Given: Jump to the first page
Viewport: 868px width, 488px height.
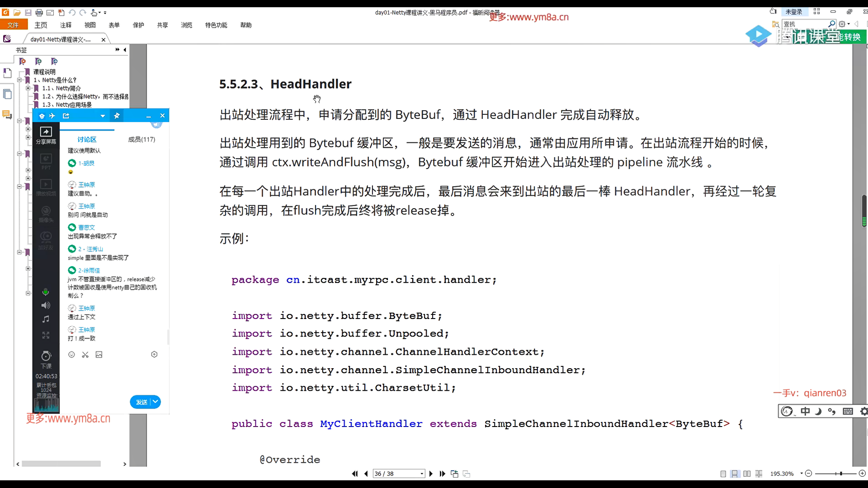Looking at the screenshot, I should 355,474.
